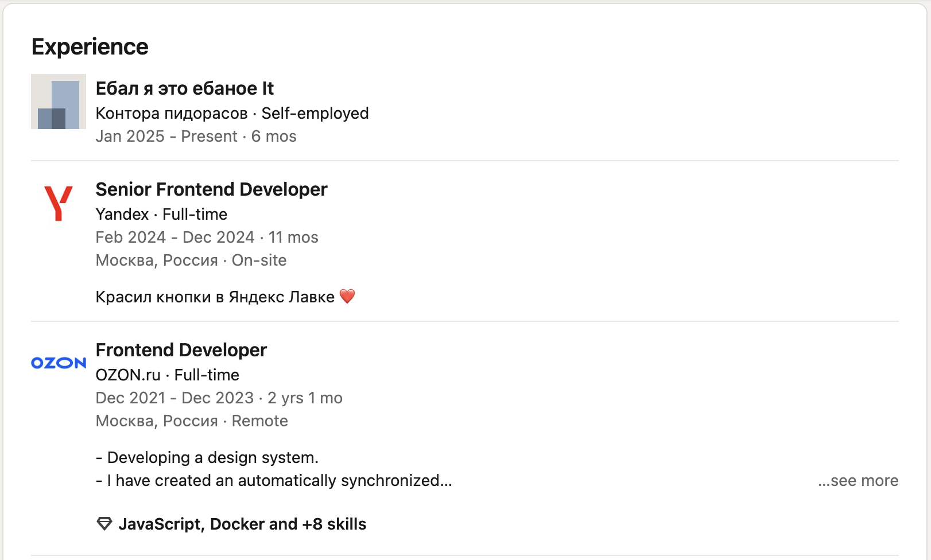Expand the OZON description with see more
931x560 pixels.
858,481
